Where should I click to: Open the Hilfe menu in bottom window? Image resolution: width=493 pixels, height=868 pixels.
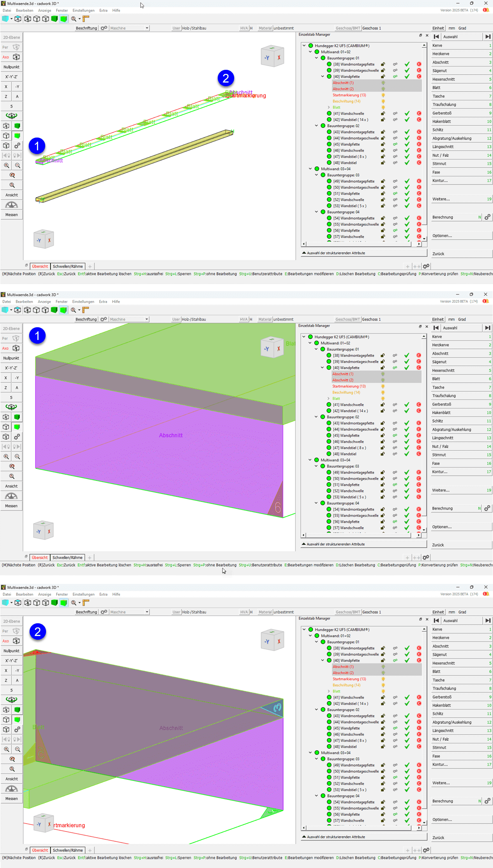116,595
